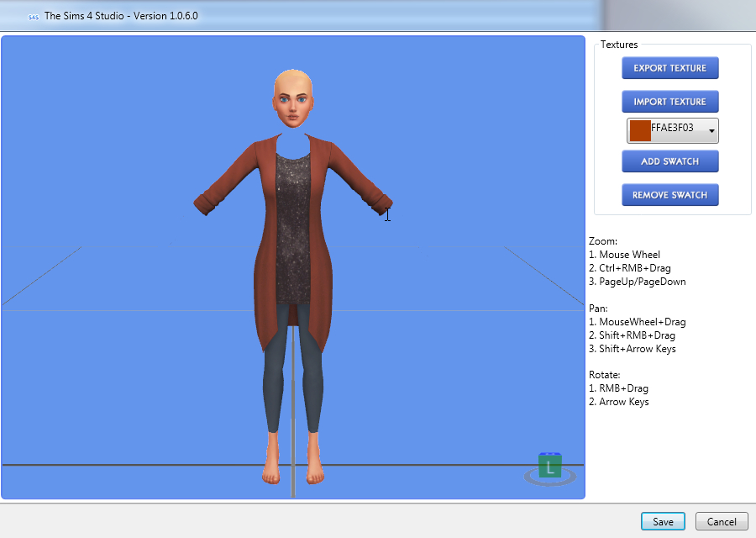Viewport: 756px width, 538px height.
Task: Click the 'Rotate:' heading text
Action: coord(605,375)
